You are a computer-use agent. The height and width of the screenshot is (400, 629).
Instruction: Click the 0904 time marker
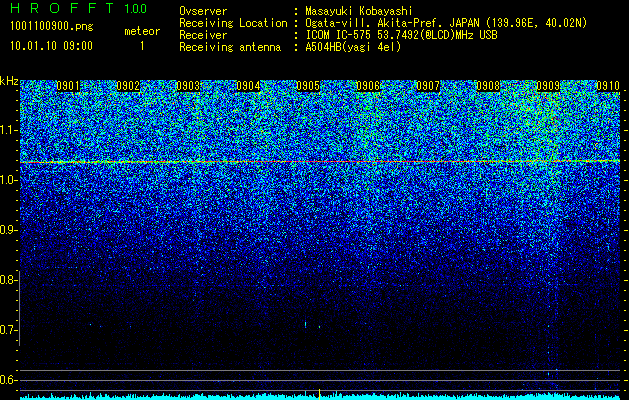click(x=248, y=86)
